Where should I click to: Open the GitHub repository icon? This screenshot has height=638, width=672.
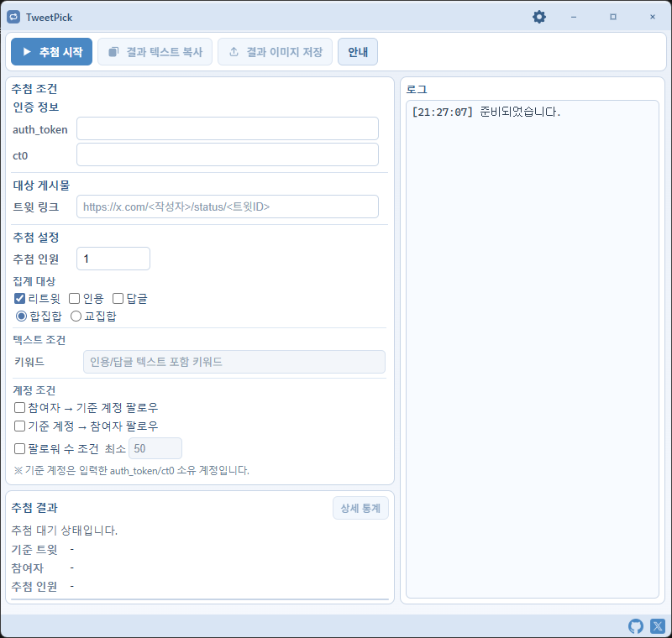pyautogui.click(x=636, y=626)
